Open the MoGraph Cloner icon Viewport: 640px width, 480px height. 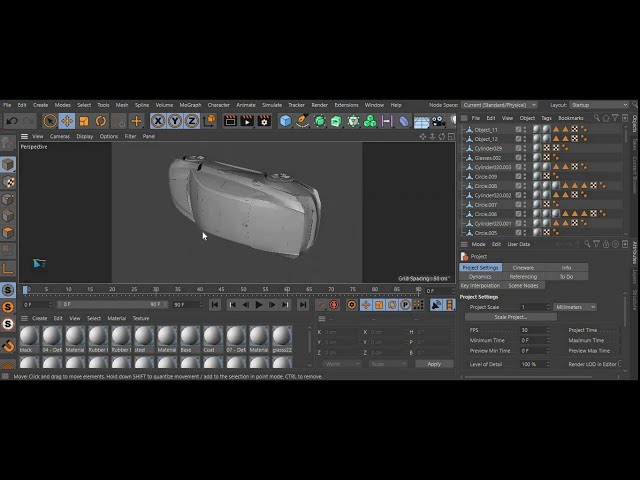coord(370,121)
